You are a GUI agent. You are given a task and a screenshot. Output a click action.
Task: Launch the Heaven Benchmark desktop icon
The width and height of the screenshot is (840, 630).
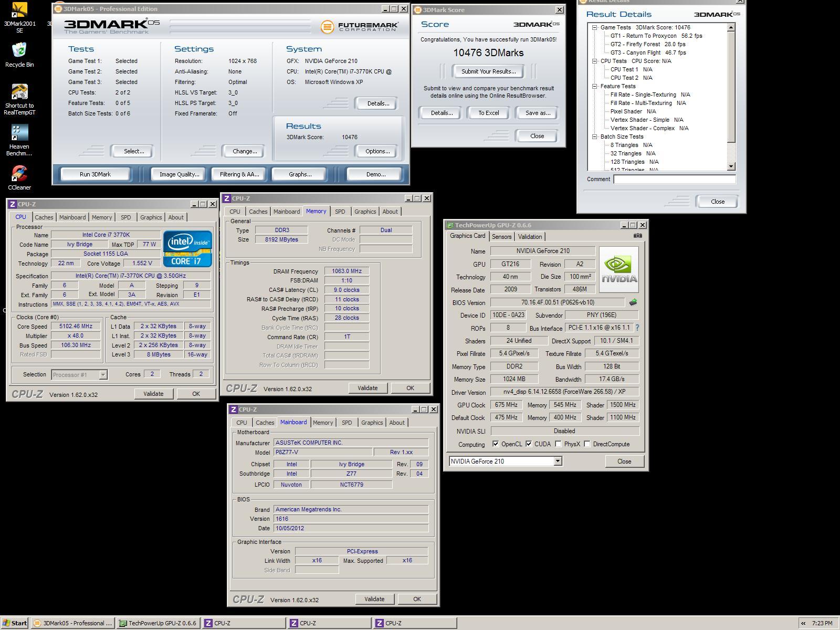coord(19,140)
